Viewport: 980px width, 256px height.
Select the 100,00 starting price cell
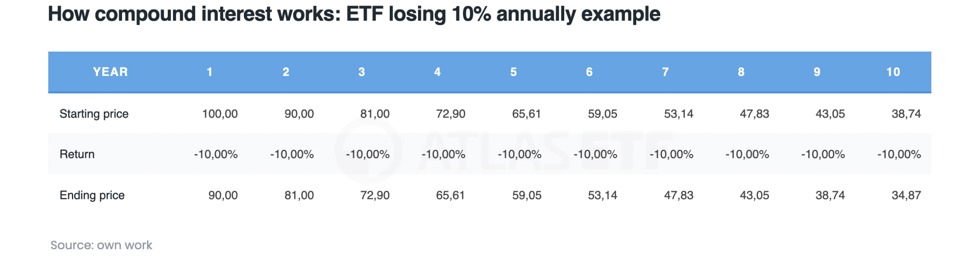click(220, 114)
